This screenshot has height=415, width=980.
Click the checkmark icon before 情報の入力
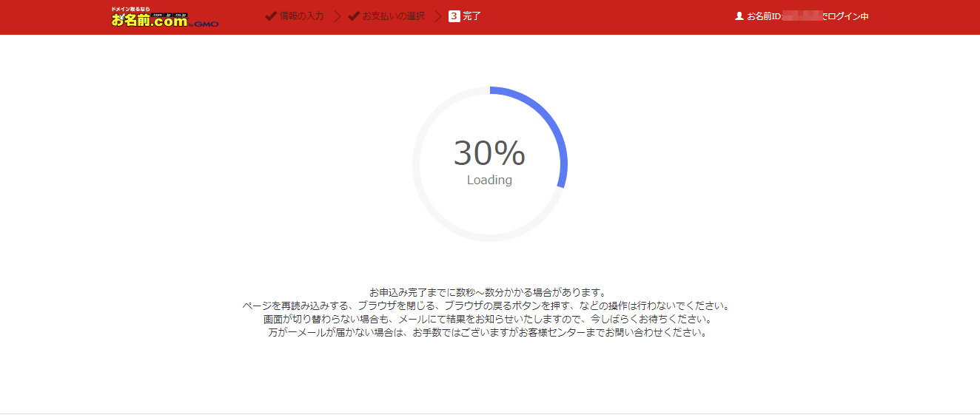271,16
